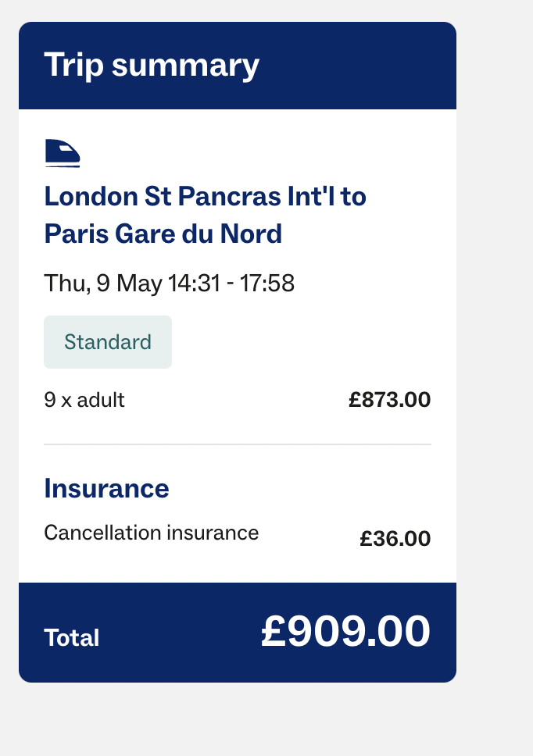This screenshot has width=533, height=756.
Task: Click the dark blue total footer bar
Action: pyautogui.click(x=238, y=632)
